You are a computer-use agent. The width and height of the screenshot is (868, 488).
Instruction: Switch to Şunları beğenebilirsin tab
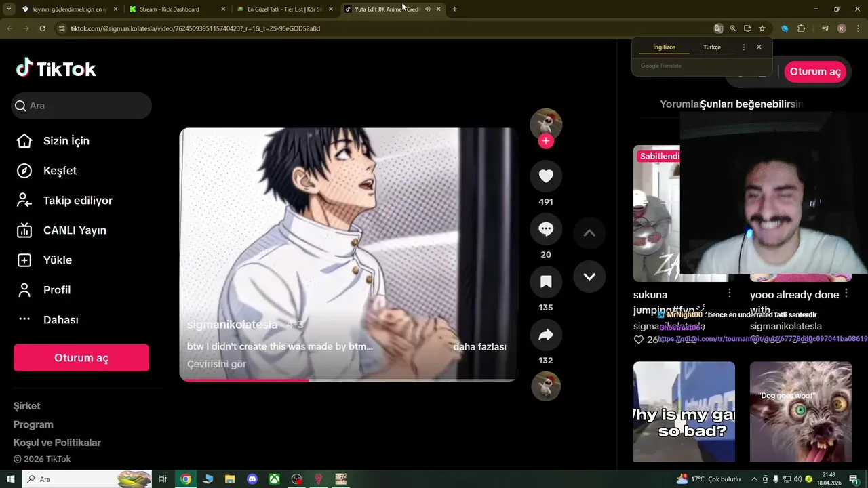pos(751,104)
